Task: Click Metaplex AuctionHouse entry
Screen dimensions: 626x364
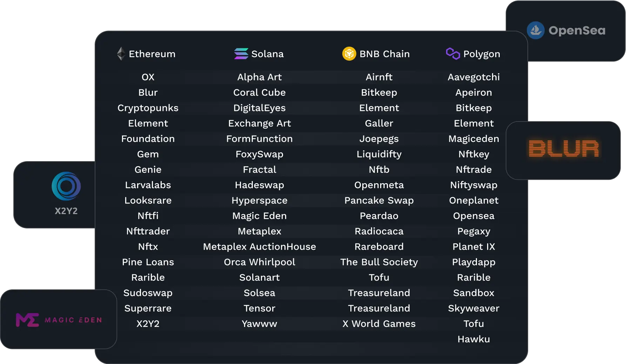Action: pos(260,247)
